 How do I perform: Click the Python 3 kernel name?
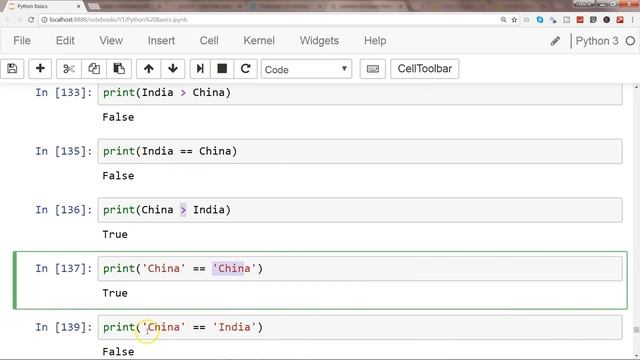597,41
